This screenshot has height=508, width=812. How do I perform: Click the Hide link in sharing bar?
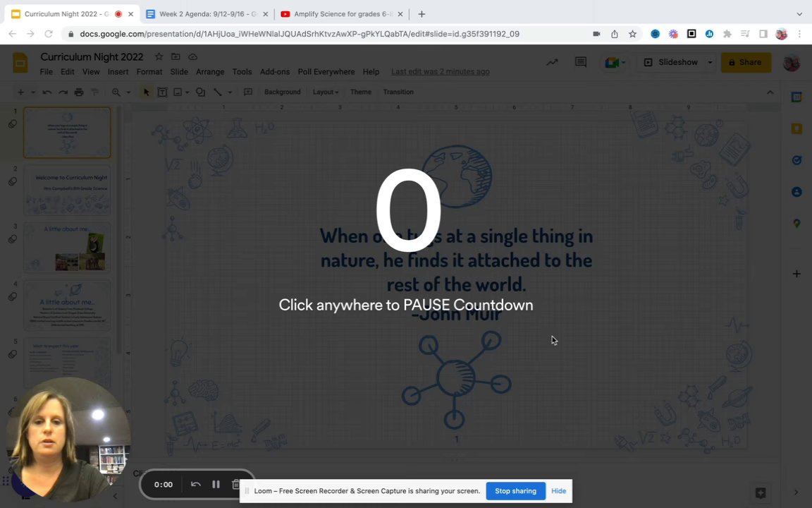coord(558,491)
